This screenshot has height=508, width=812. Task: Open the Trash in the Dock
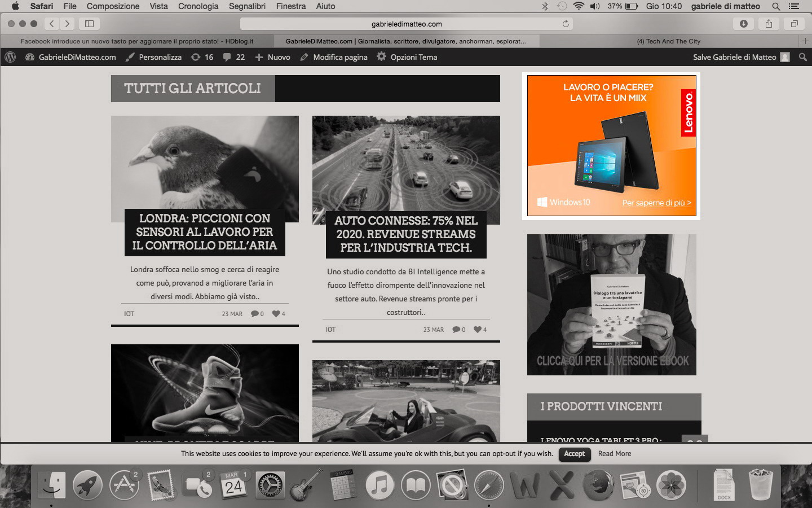click(x=760, y=485)
